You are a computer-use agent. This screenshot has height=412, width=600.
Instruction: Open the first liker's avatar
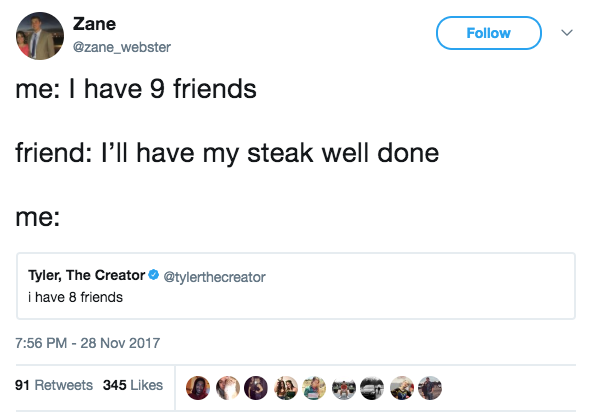click(x=198, y=386)
